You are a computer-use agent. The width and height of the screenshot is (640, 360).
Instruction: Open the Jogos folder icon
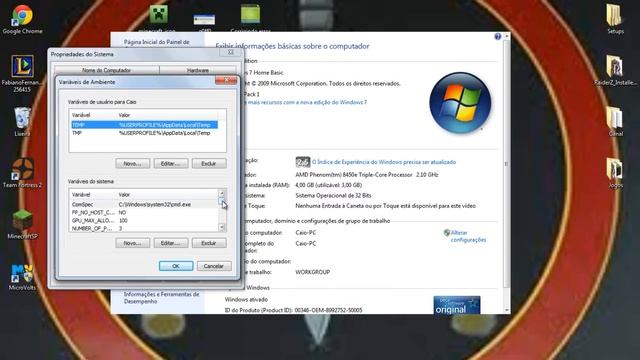point(615,173)
